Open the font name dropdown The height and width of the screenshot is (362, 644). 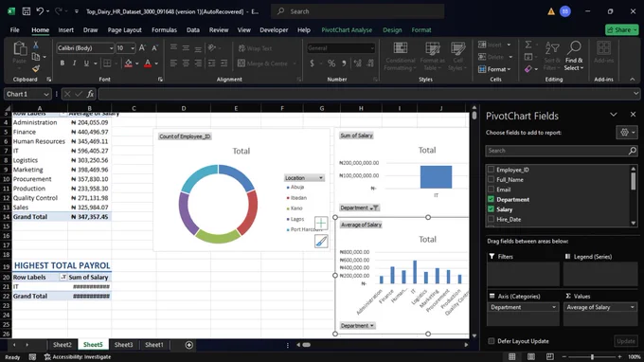click(111, 48)
